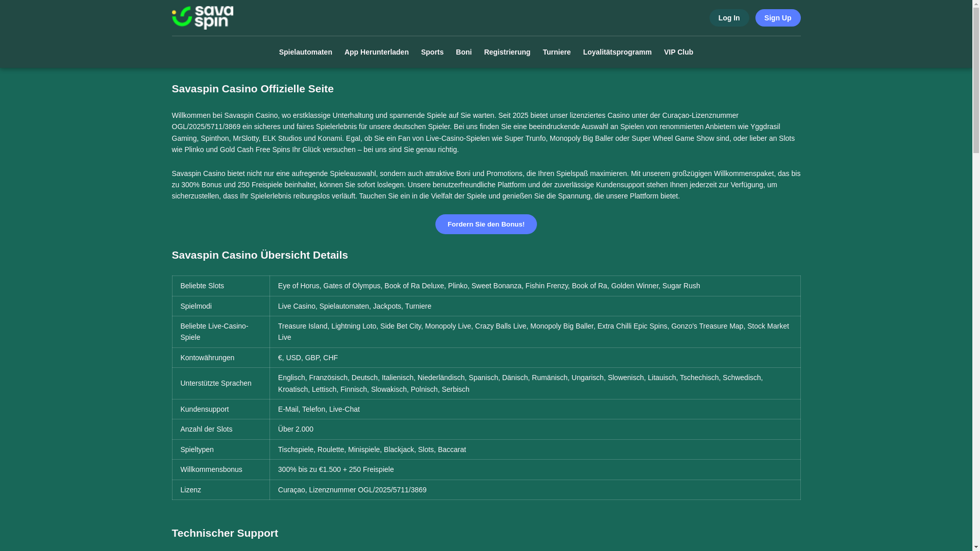
Task: Open the Log In button
Action: (x=729, y=18)
